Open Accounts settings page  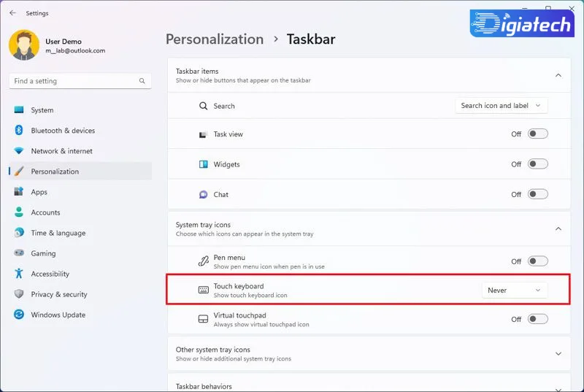[x=80, y=212]
